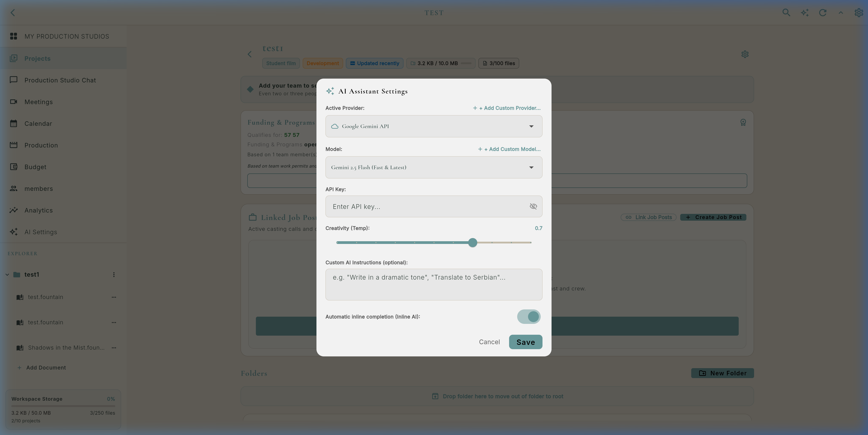Open Calendar from sidebar
The width and height of the screenshot is (868, 435).
(x=63, y=124)
